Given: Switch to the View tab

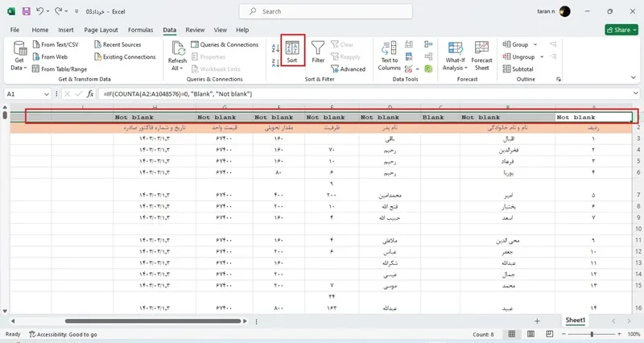Looking at the screenshot, I should coord(220,30).
